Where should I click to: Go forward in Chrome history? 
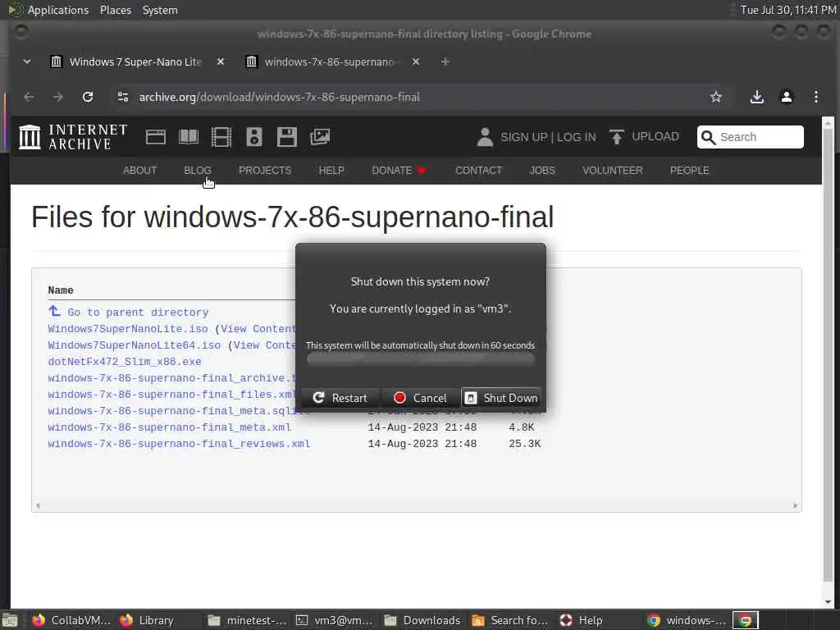58,97
